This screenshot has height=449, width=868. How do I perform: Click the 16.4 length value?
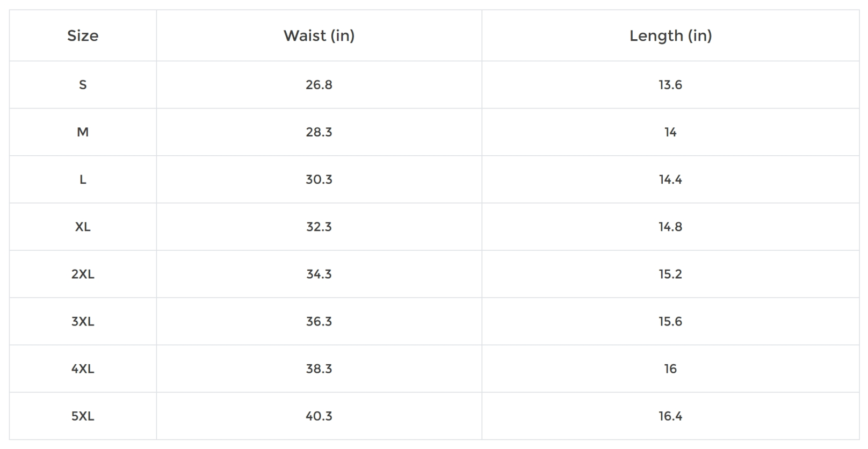tap(670, 416)
